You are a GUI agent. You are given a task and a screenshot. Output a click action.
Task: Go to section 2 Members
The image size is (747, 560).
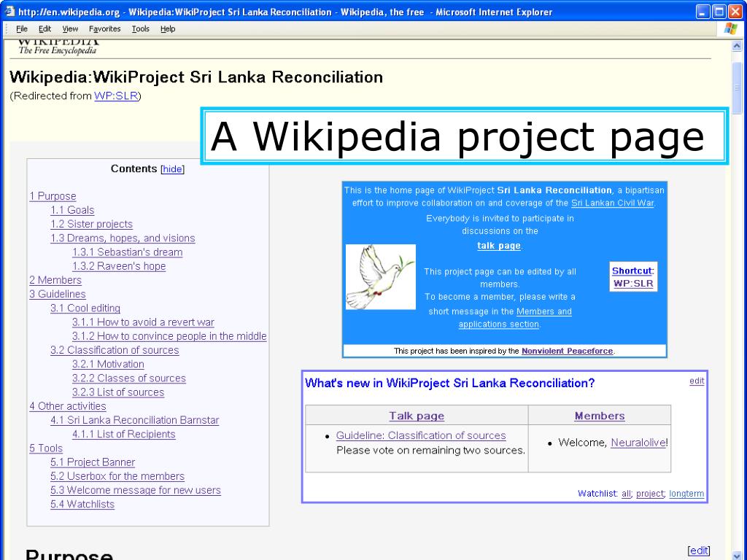coord(55,280)
